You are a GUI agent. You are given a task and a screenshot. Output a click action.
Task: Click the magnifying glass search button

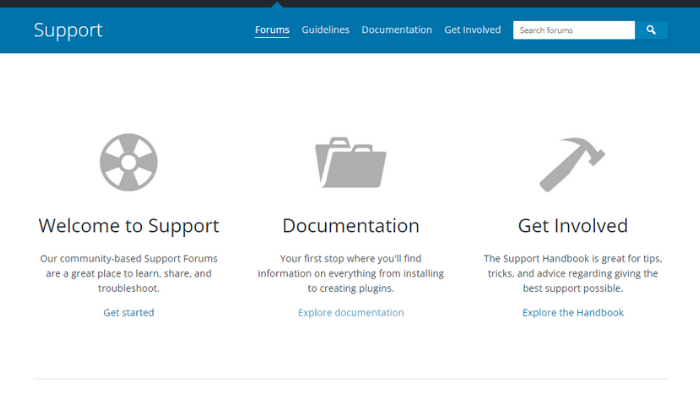[x=651, y=30]
